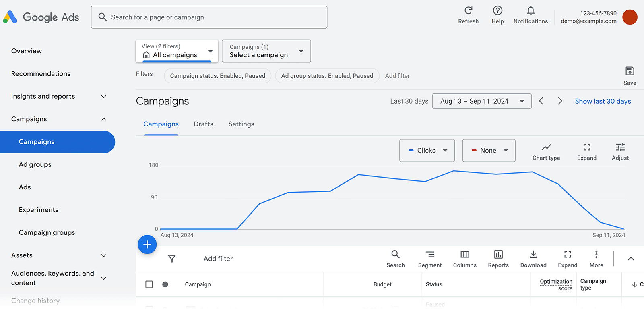Sort by the Status column header

(434, 284)
